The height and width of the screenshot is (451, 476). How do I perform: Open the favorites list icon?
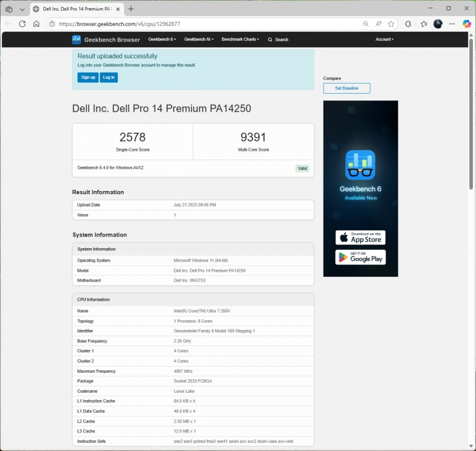pyautogui.click(x=424, y=24)
